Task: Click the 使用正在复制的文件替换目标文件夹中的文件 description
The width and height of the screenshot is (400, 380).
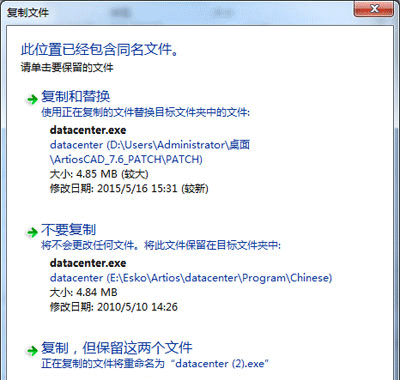Action: (x=145, y=112)
